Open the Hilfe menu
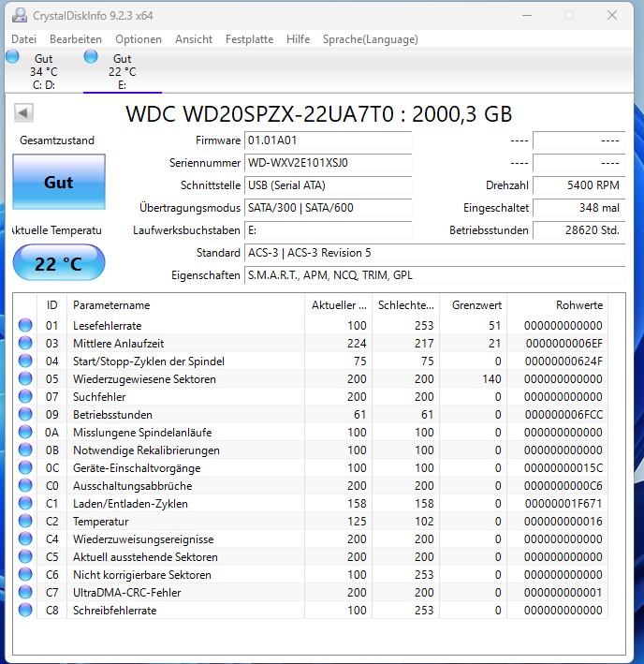Viewport: 644px width, 664px height. (x=298, y=39)
